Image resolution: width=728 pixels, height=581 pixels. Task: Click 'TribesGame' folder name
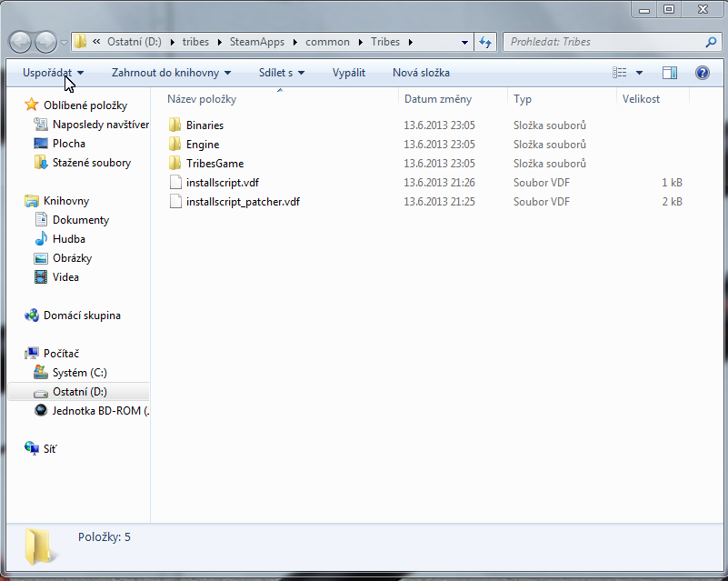point(215,164)
